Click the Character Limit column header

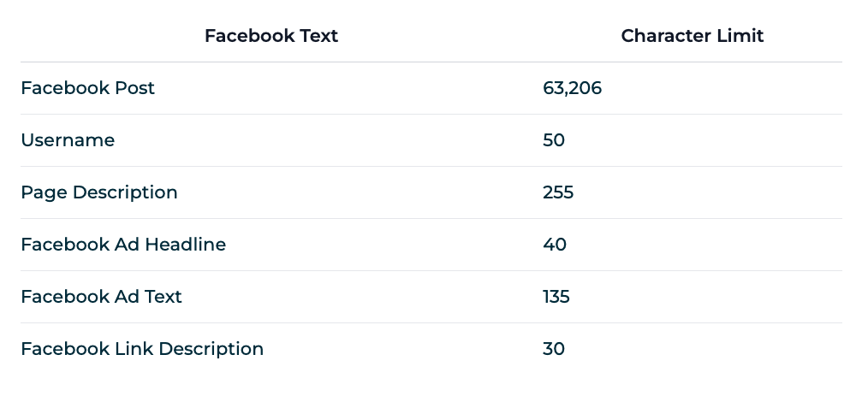tap(692, 36)
